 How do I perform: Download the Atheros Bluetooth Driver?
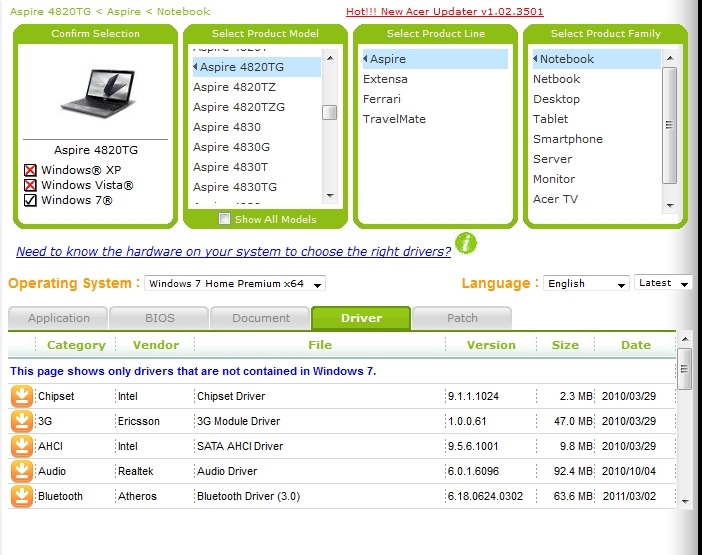point(21,496)
